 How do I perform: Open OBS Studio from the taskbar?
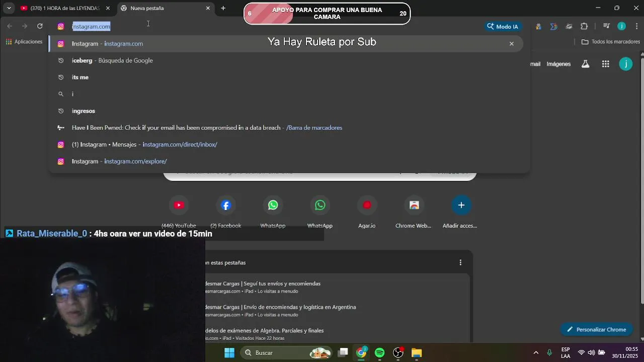(x=398, y=352)
